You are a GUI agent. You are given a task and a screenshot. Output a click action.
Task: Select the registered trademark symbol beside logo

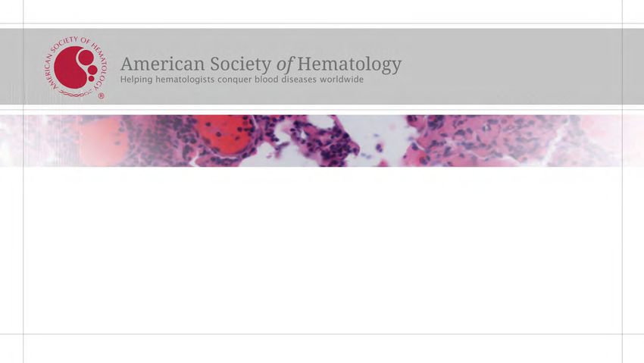click(x=101, y=96)
